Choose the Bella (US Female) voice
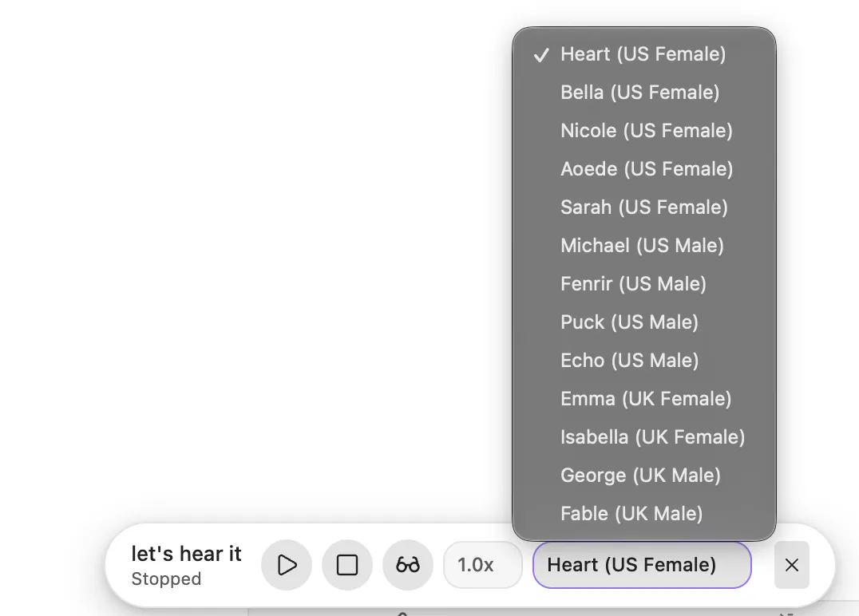The width and height of the screenshot is (859, 616). click(x=644, y=93)
